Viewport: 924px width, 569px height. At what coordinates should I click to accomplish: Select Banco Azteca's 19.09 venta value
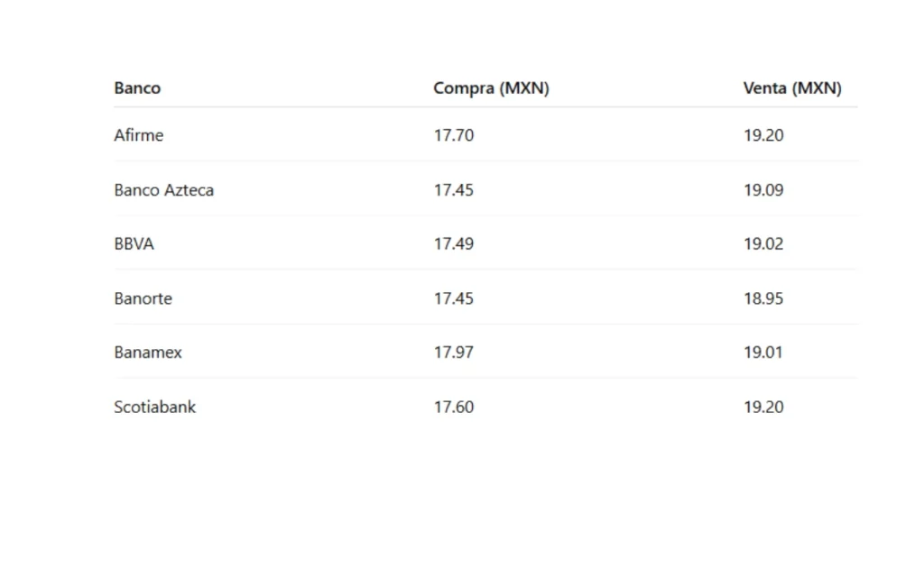point(763,189)
